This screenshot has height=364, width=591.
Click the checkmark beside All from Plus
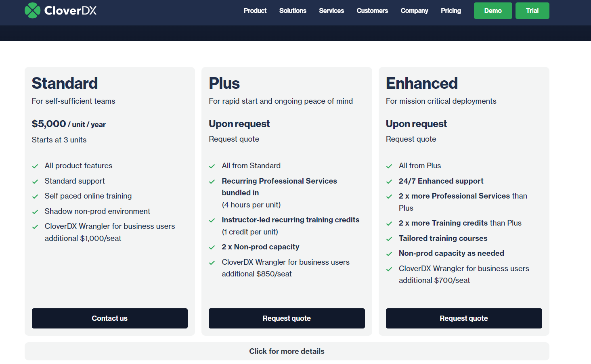pos(389,166)
